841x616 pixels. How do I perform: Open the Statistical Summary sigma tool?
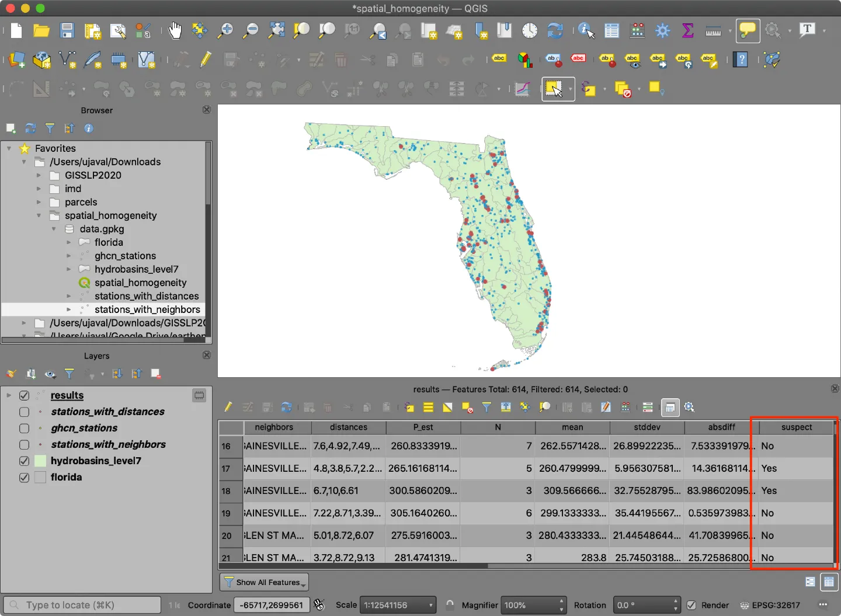tap(687, 30)
